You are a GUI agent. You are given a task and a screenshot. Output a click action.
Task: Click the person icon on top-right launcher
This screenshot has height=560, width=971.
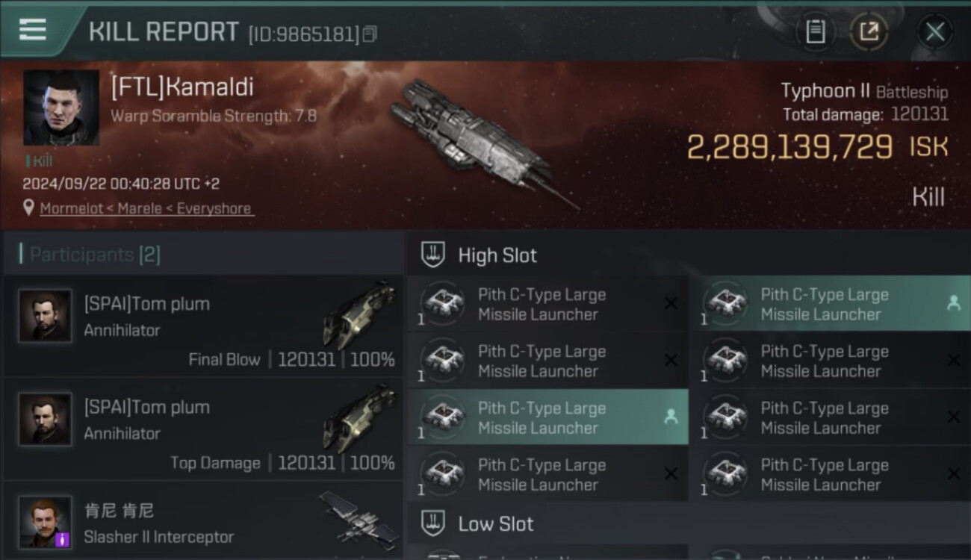[953, 303]
